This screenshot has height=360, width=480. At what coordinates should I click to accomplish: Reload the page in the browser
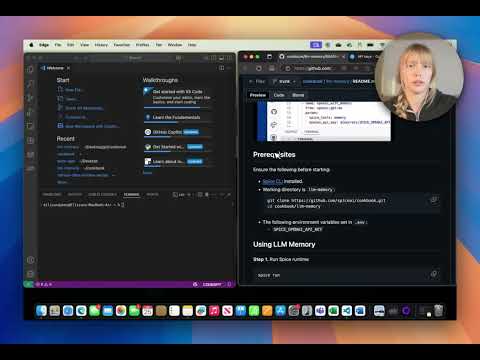(259, 68)
